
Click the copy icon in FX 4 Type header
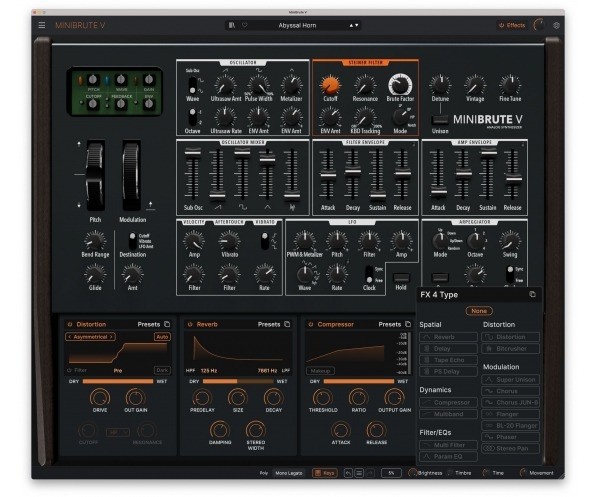[532, 294]
